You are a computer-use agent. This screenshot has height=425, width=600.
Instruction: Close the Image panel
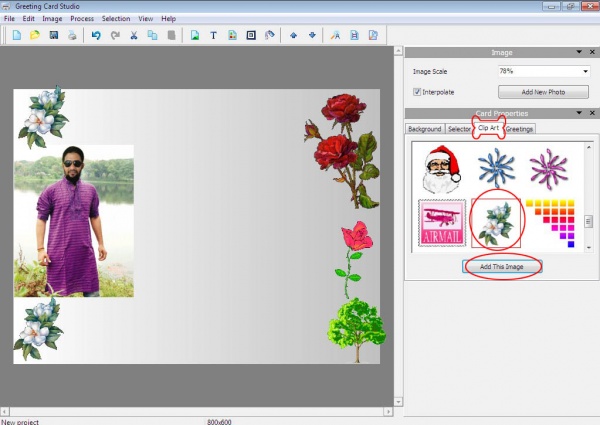592,52
